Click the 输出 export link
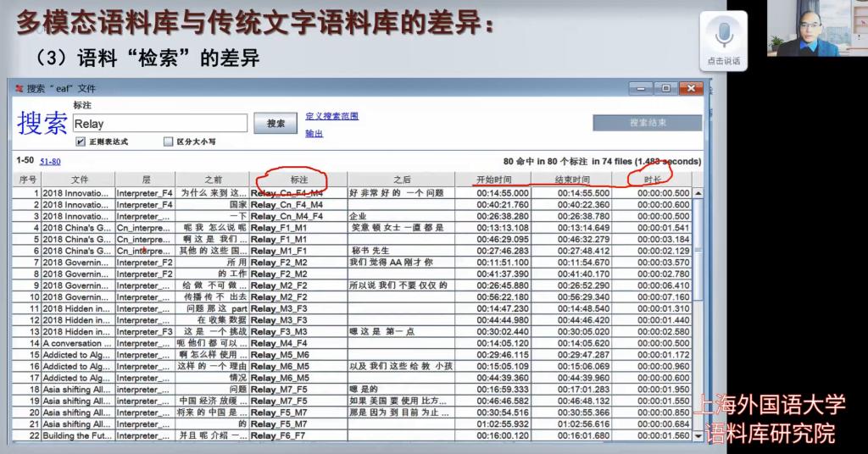 pos(314,133)
